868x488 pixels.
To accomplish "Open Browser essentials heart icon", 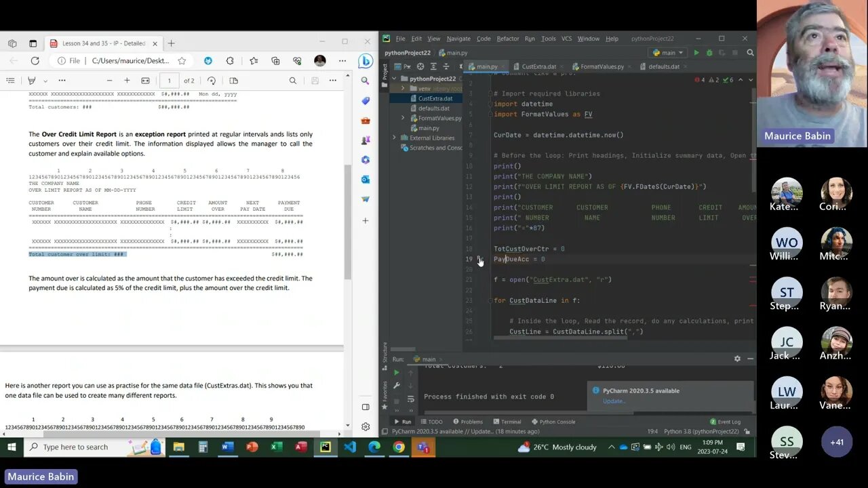I will click(x=297, y=60).
